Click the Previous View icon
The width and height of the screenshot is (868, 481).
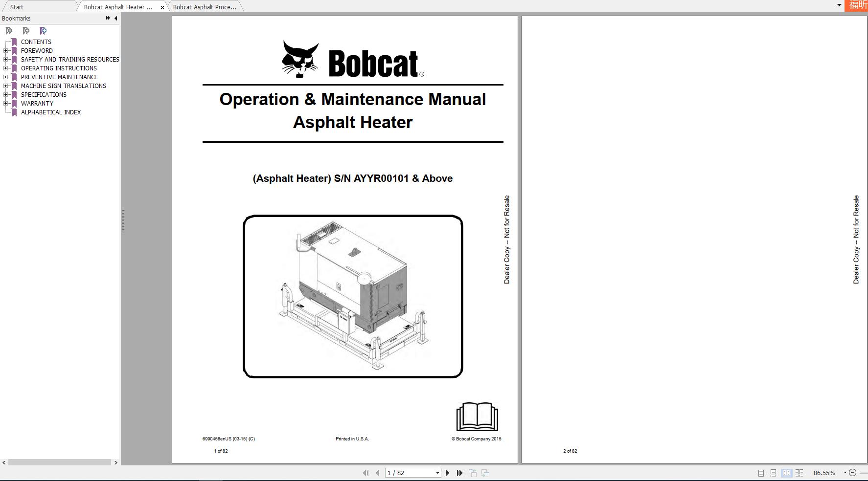(473, 473)
